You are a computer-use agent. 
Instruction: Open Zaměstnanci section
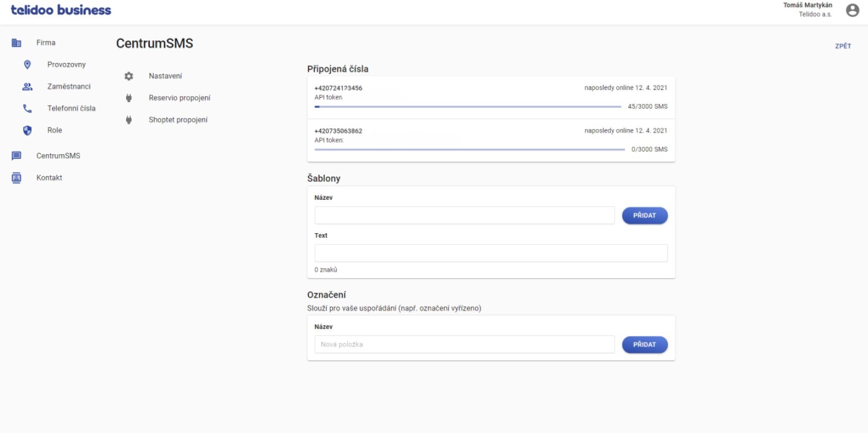[x=69, y=87]
